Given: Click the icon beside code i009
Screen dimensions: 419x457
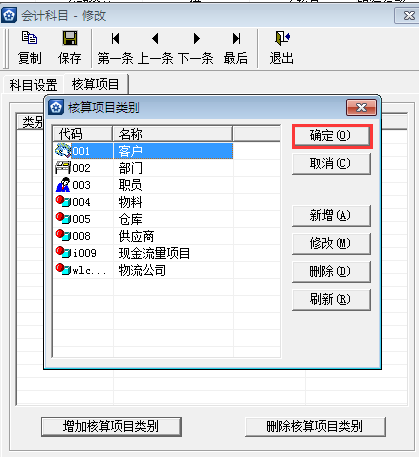Looking at the screenshot, I should (63, 253).
